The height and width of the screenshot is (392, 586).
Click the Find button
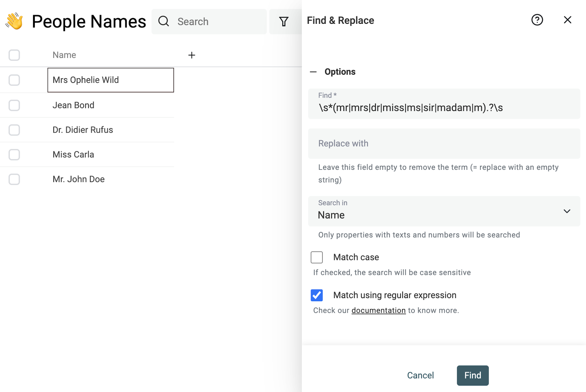pyautogui.click(x=472, y=375)
